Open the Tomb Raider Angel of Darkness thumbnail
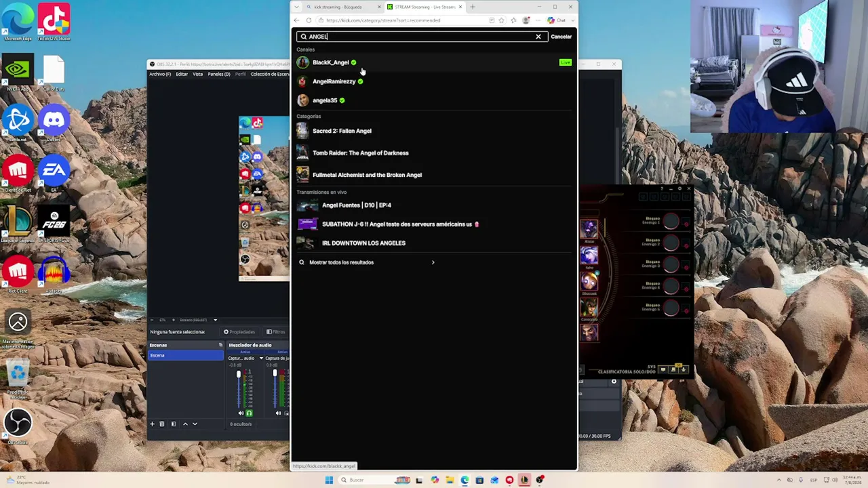The height and width of the screenshot is (488, 868). click(302, 153)
